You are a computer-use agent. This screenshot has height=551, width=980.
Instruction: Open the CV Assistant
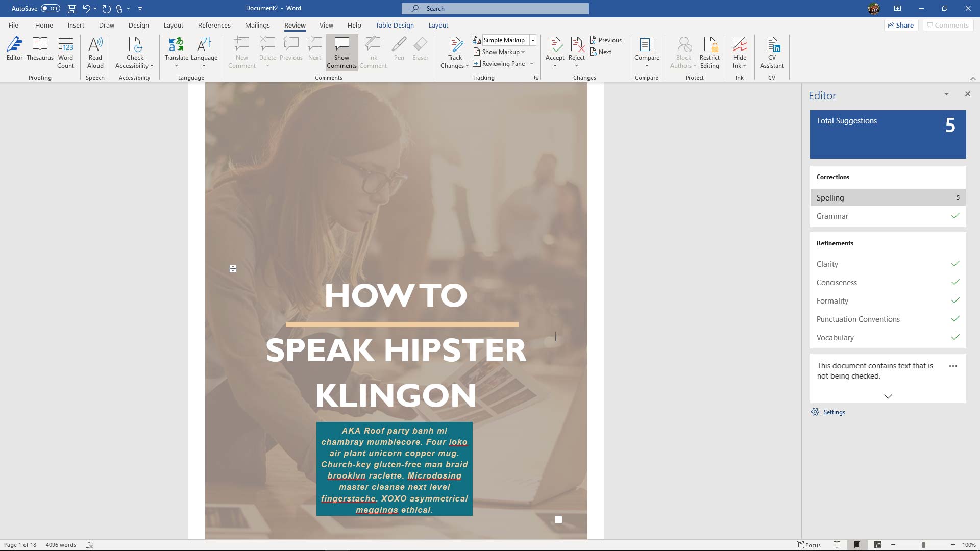[x=772, y=53]
